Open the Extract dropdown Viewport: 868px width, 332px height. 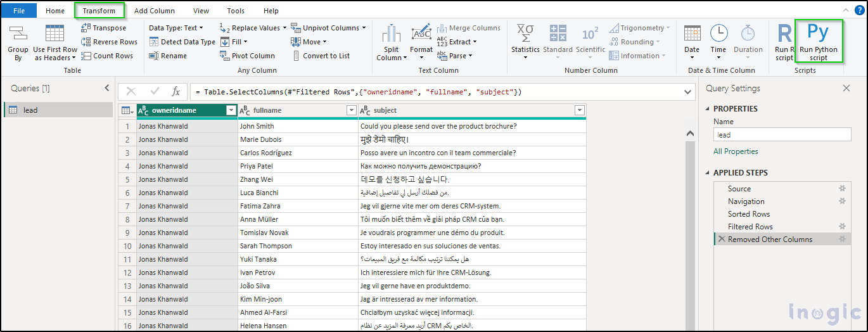click(x=457, y=42)
